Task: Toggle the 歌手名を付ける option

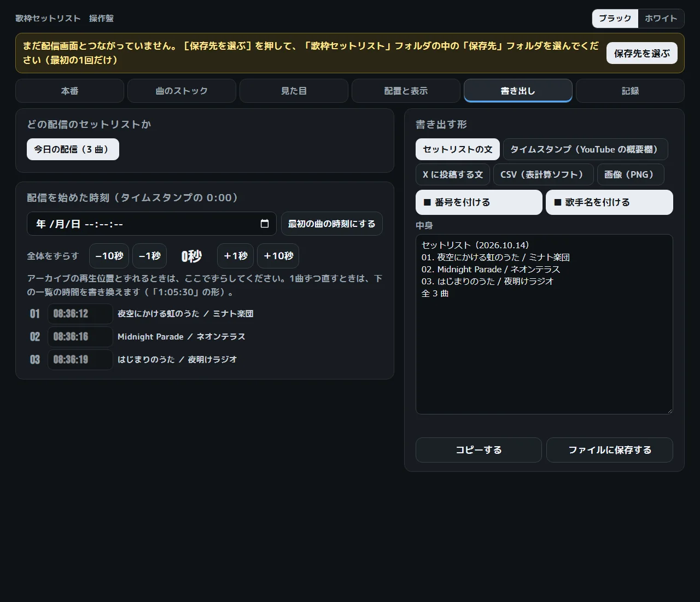Action: [609, 202]
